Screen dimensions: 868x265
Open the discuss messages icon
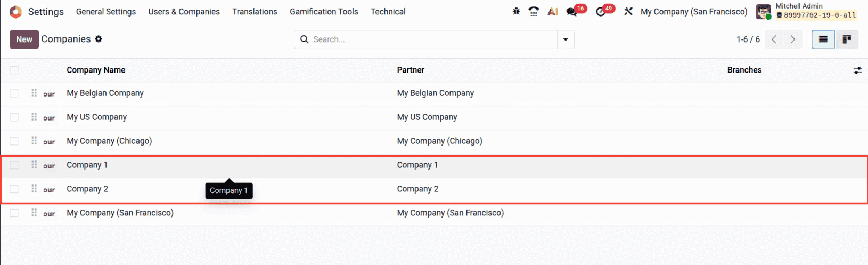pyautogui.click(x=571, y=12)
